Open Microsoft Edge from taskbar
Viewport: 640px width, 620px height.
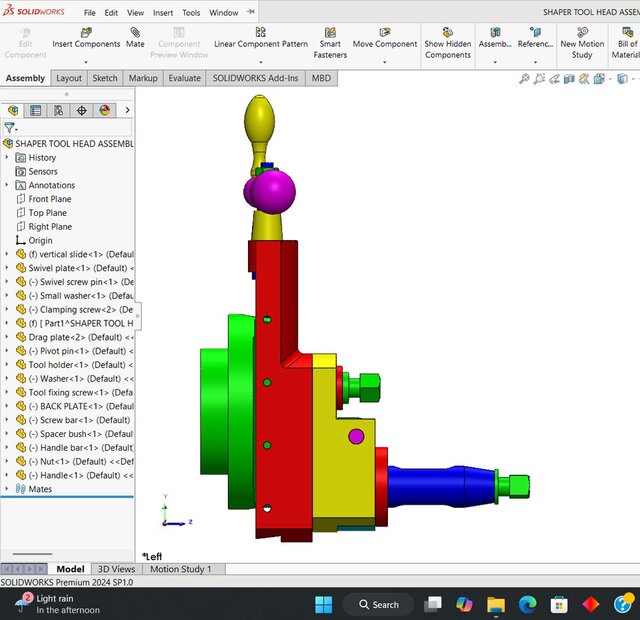point(527,604)
